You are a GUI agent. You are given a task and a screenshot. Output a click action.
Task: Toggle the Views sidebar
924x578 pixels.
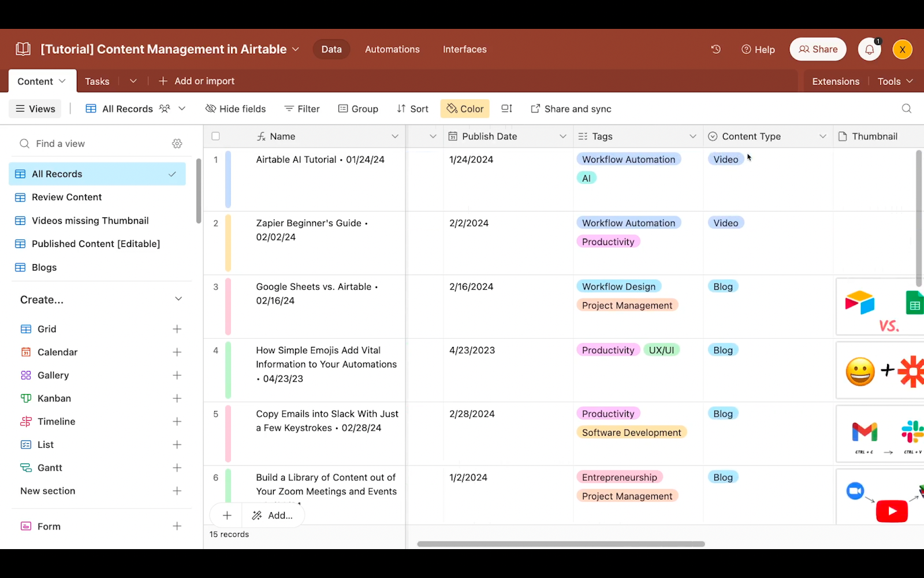(x=35, y=109)
